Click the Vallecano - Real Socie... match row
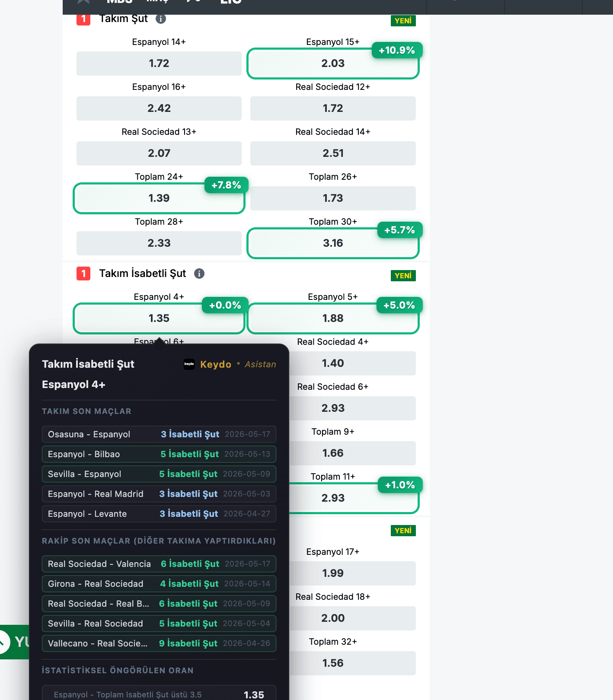613x700 pixels. coord(159,643)
